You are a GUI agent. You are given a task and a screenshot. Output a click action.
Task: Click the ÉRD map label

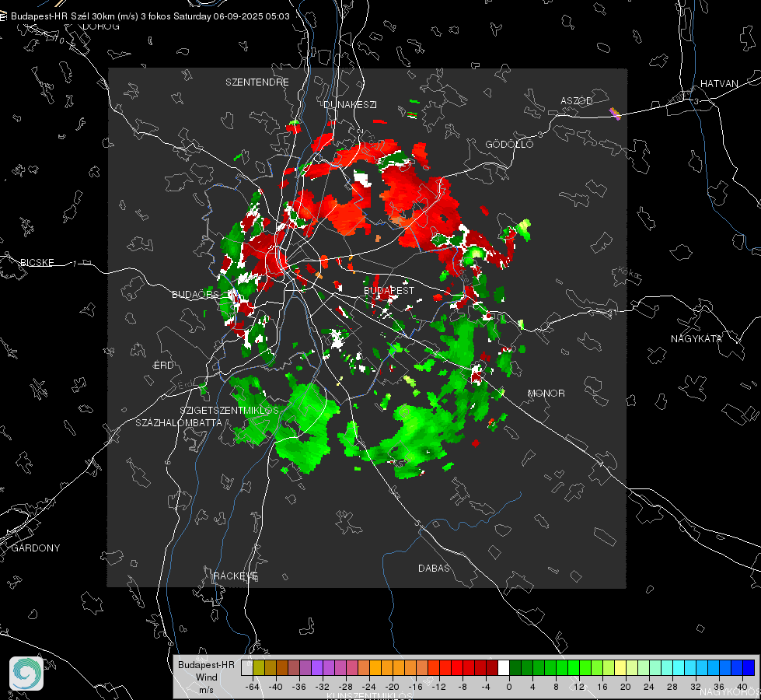tap(163, 366)
